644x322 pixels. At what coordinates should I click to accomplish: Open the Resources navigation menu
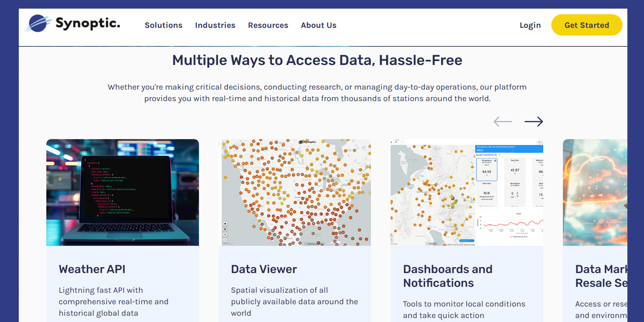coord(268,25)
